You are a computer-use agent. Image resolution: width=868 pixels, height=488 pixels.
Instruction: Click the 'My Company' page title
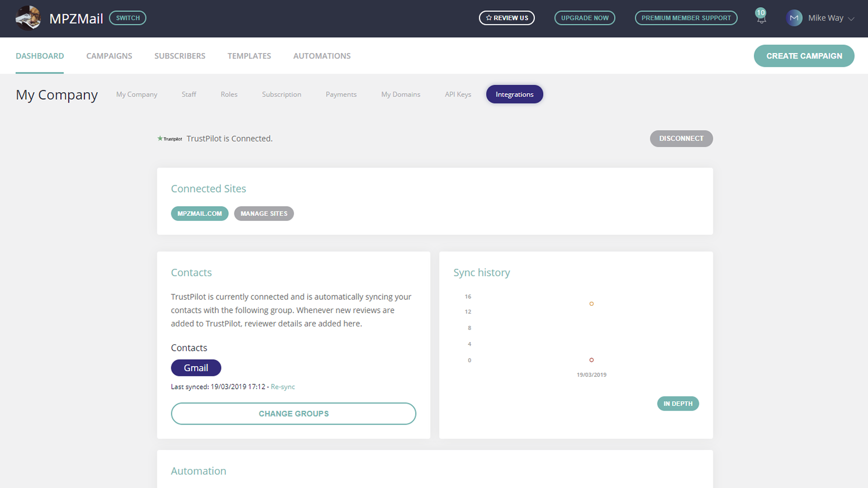point(56,95)
